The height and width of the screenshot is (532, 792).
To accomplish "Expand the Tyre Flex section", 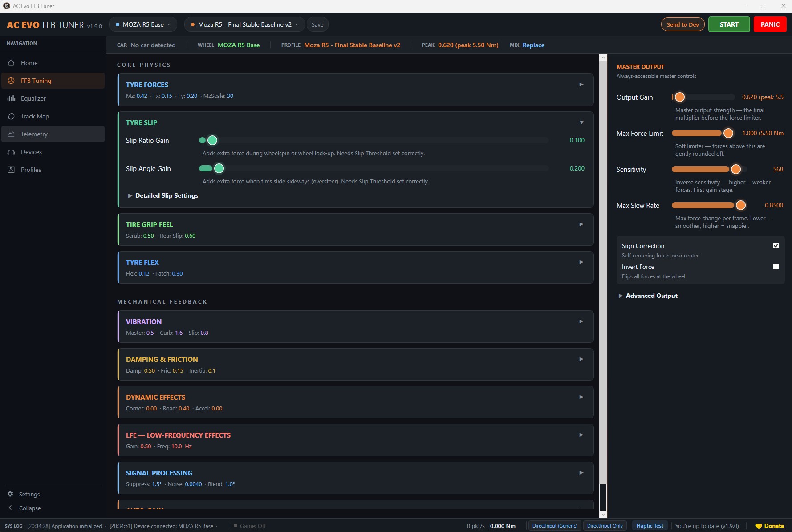I will click(x=581, y=262).
